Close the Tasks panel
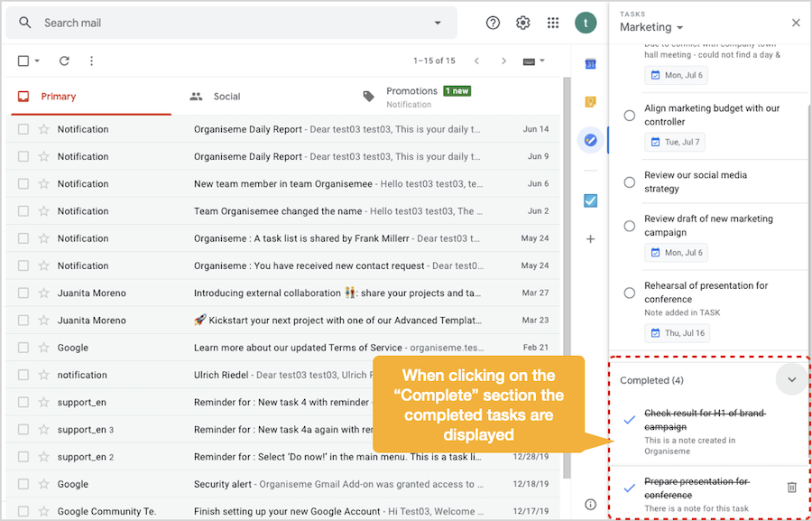812x521 pixels. (796, 23)
